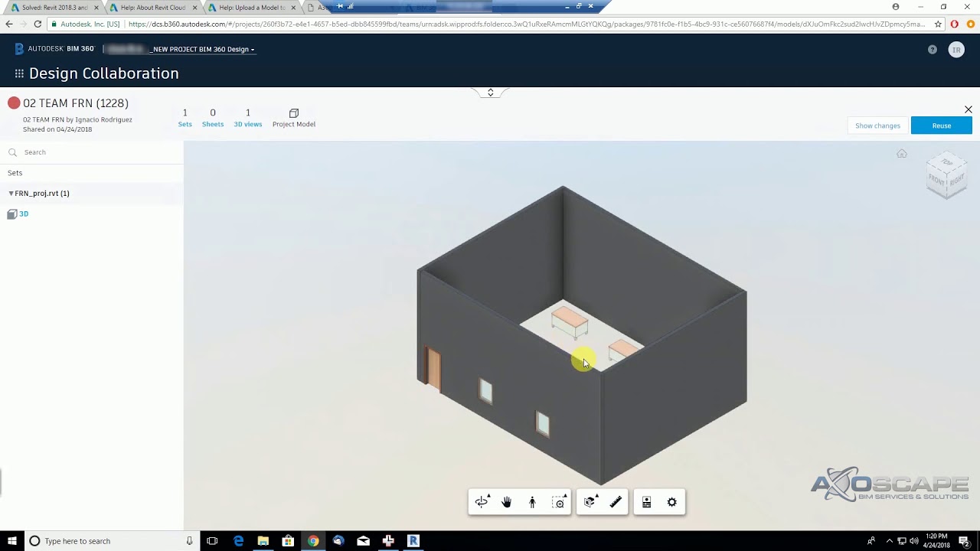This screenshot has height=551, width=980.
Task: Click the Autodesk BIM 360 logo
Action: pyautogui.click(x=54, y=49)
